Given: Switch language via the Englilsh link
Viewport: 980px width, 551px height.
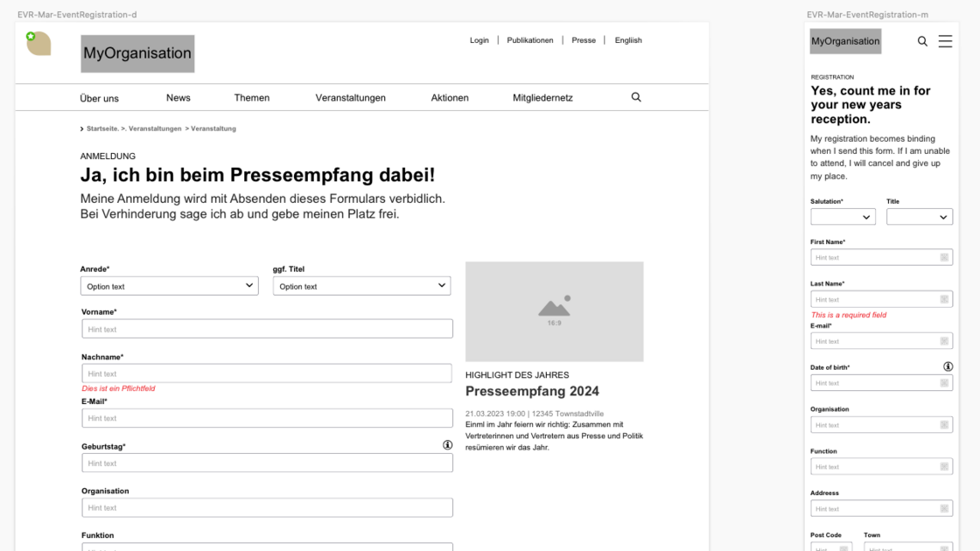Looking at the screenshot, I should [x=628, y=40].
